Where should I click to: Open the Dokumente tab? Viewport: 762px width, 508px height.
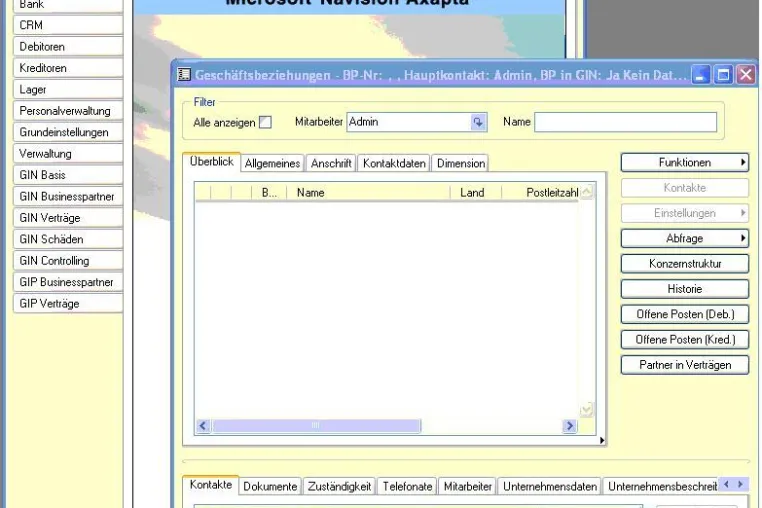[270, 486]
